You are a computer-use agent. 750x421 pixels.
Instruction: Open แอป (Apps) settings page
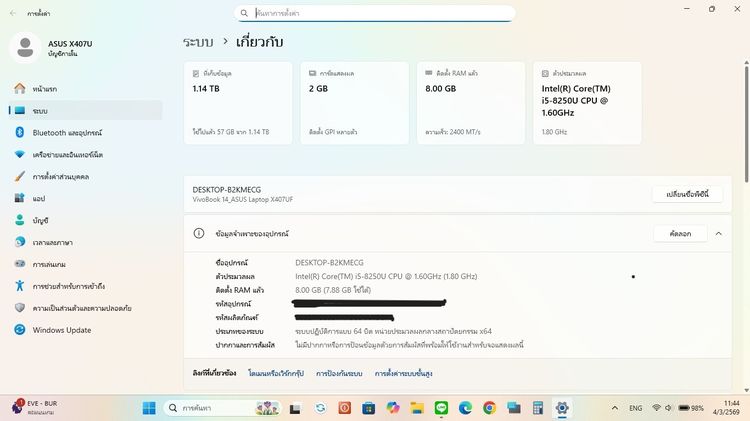coord(85,198)
